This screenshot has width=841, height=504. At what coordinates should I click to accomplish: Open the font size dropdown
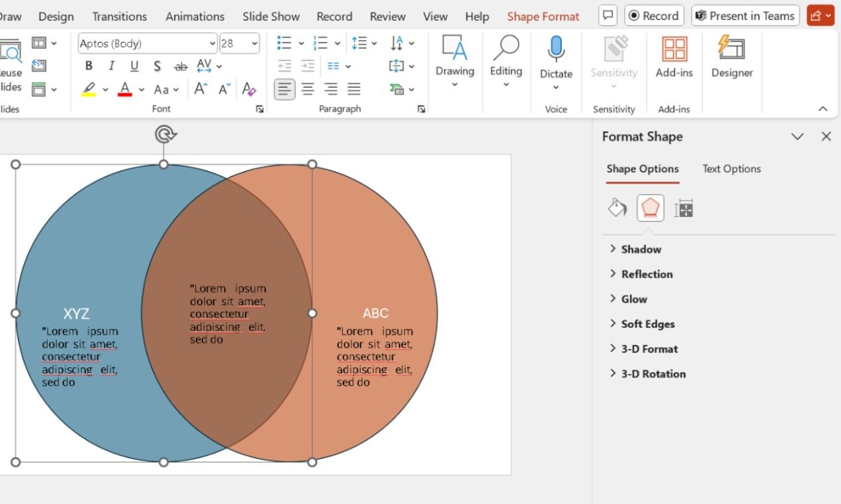pyautogui.click(x=255, y=44)
